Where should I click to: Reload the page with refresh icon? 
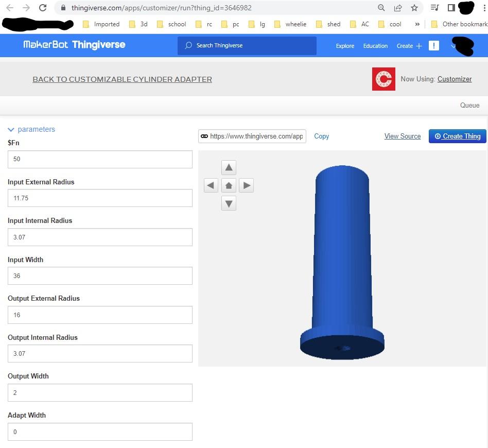[x=43, y=8]
